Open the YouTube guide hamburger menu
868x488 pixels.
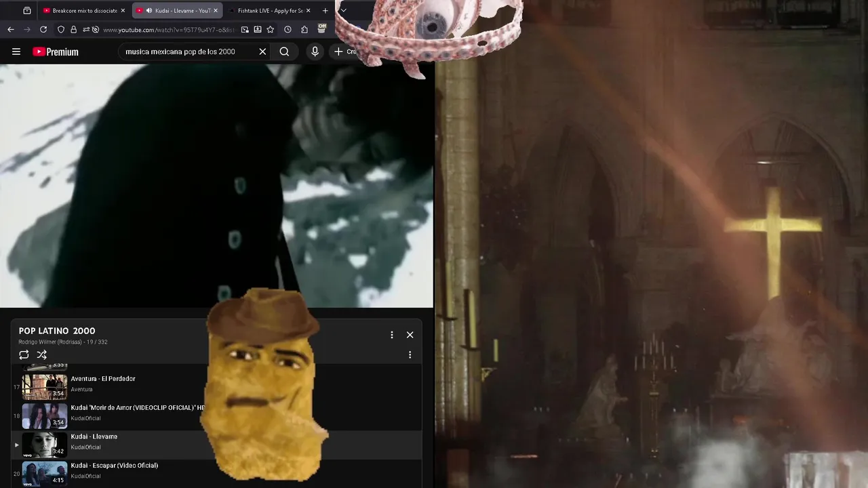tap(16, 52)
